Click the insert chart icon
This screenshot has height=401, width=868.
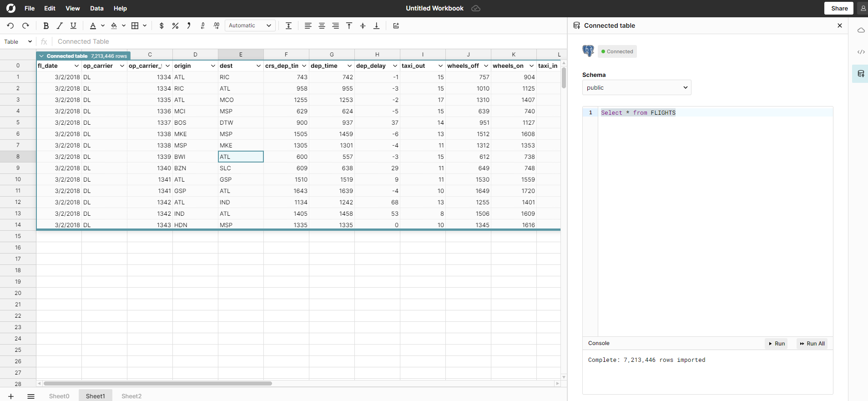[x=396, y=26]
